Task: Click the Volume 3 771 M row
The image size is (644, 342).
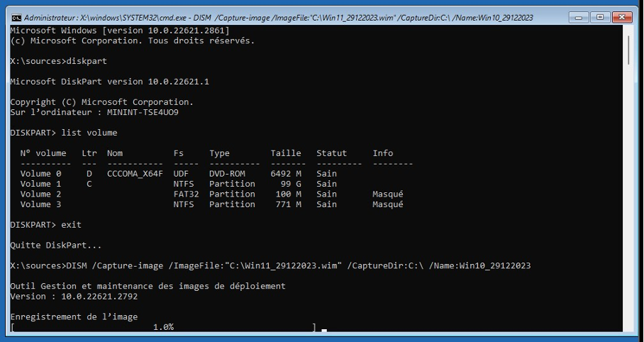Action: (211, 204)
